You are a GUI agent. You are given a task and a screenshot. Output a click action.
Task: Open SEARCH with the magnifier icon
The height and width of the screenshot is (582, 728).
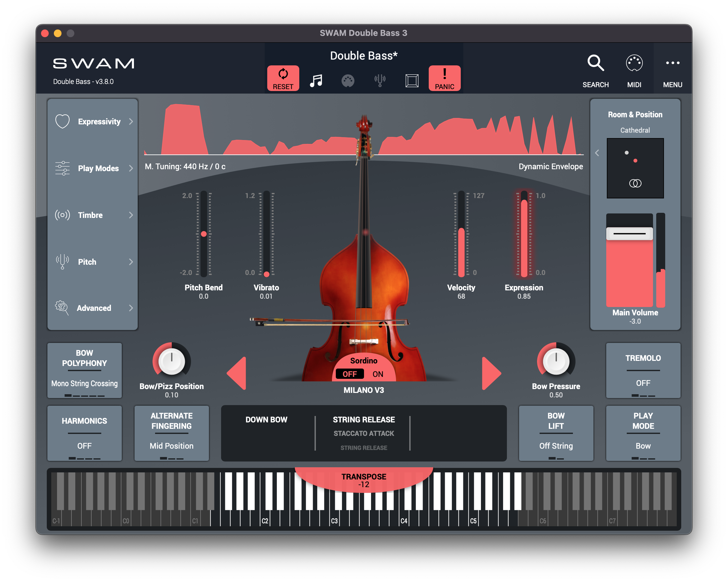(x=595, y=63)
